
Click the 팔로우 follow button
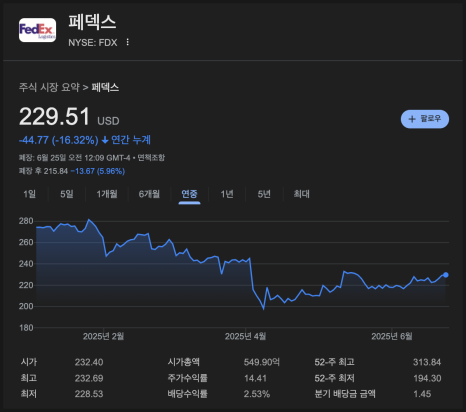point(425,119)
